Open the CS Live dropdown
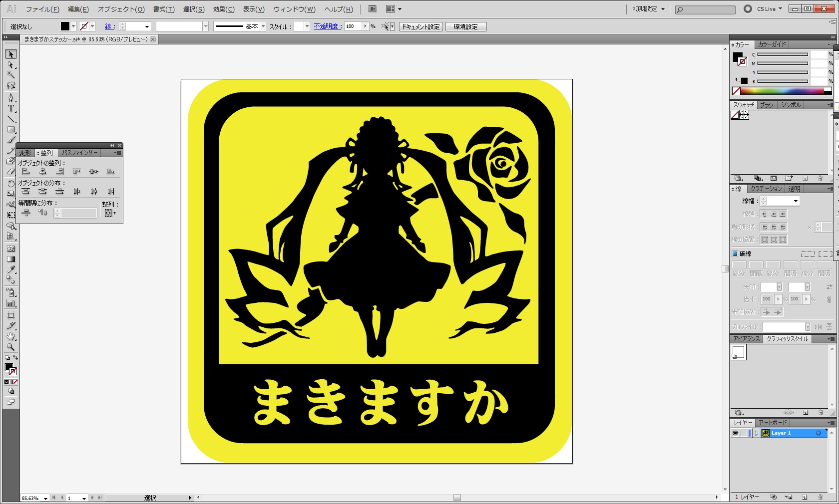This screenshot has width=839, height=504. click(770, 9)
